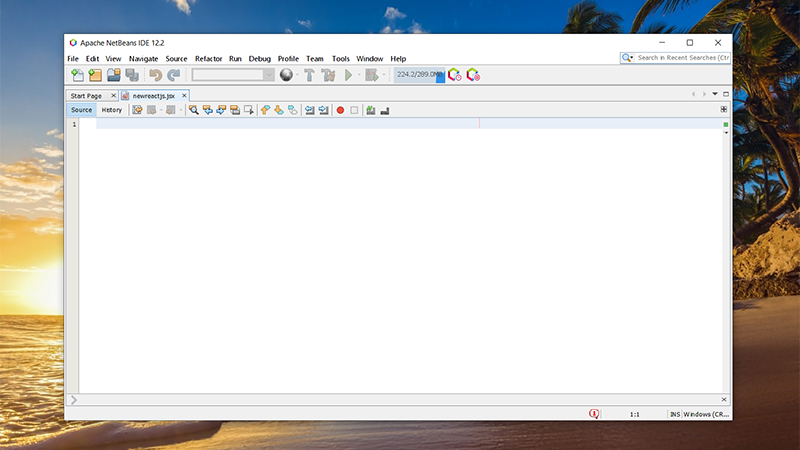Open the Debug Project dropdown arrow

(x=384, y=75)
